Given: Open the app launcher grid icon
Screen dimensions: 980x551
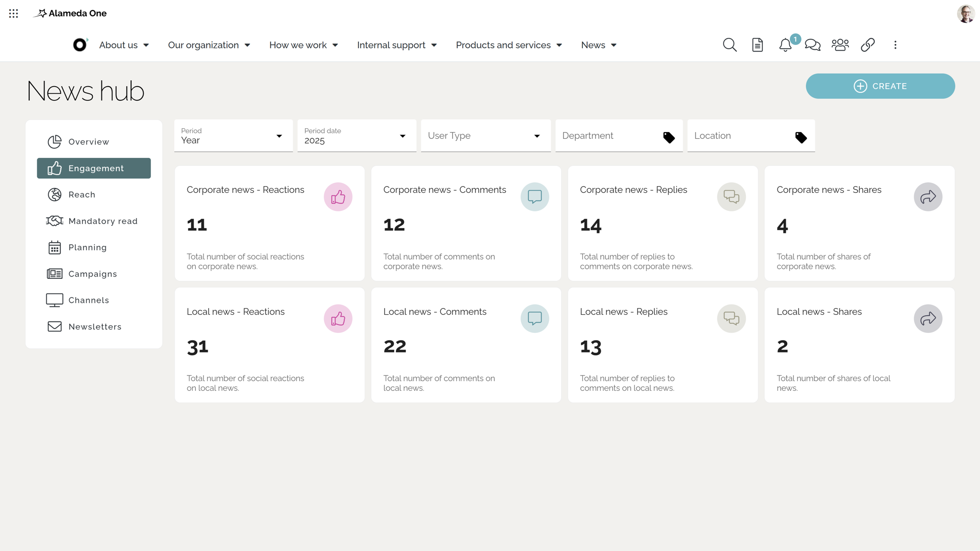Looking at the screenshot, I should point(13,13).
